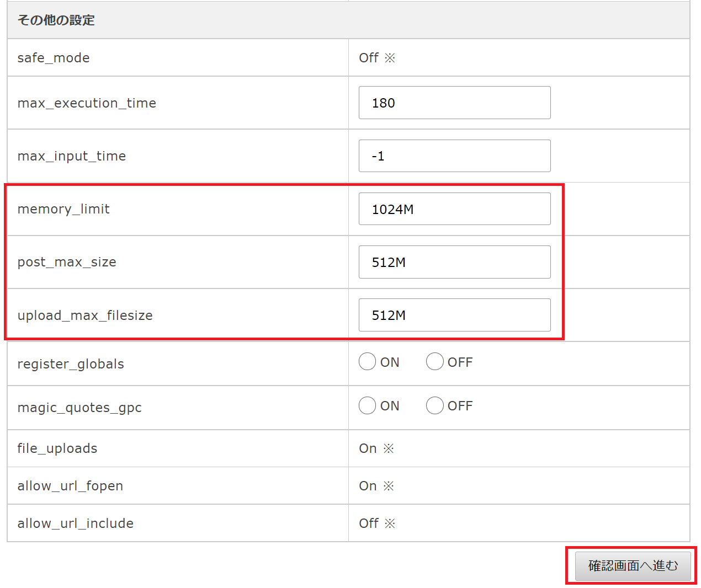Click the allow_url_fopen On ※ value
The image size is (701, 588).
tap(376, 486)
